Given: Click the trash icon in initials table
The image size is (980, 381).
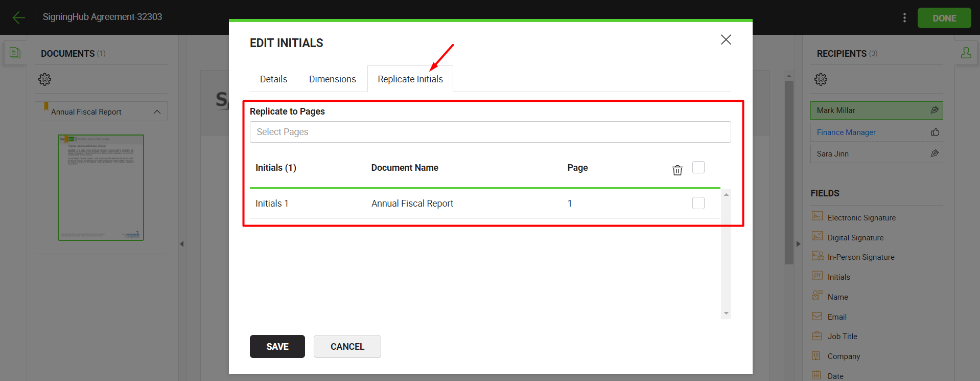Looking at the screenshot, I should coord(677,170).
